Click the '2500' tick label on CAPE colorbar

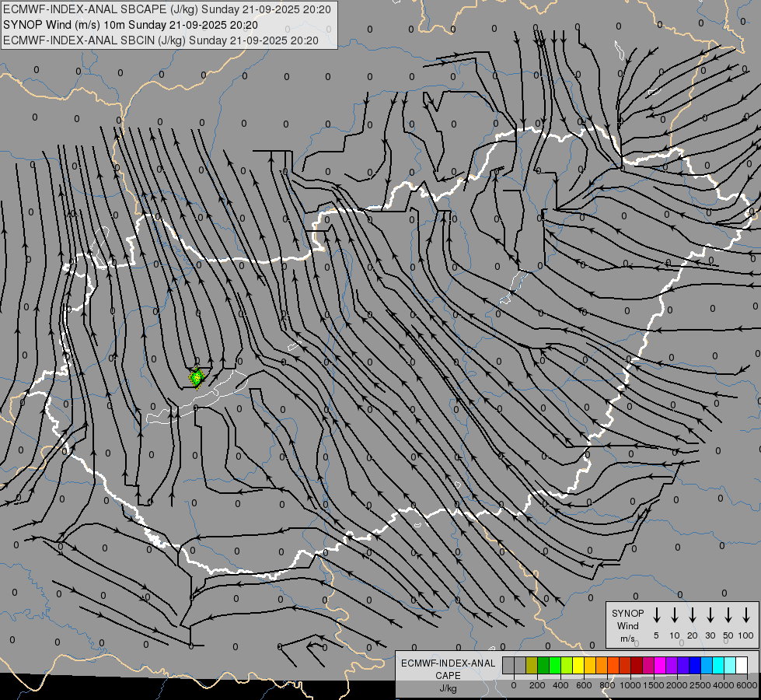(700, 685)
